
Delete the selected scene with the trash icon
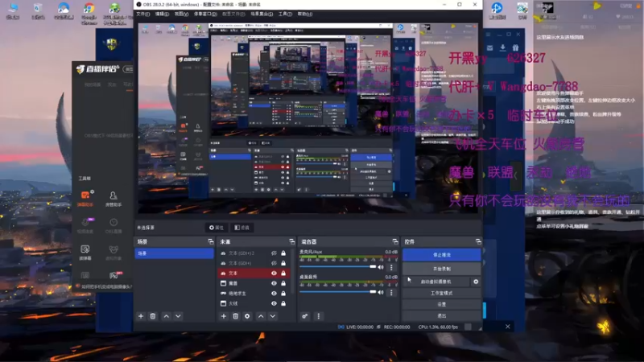[x=153, y=316]
